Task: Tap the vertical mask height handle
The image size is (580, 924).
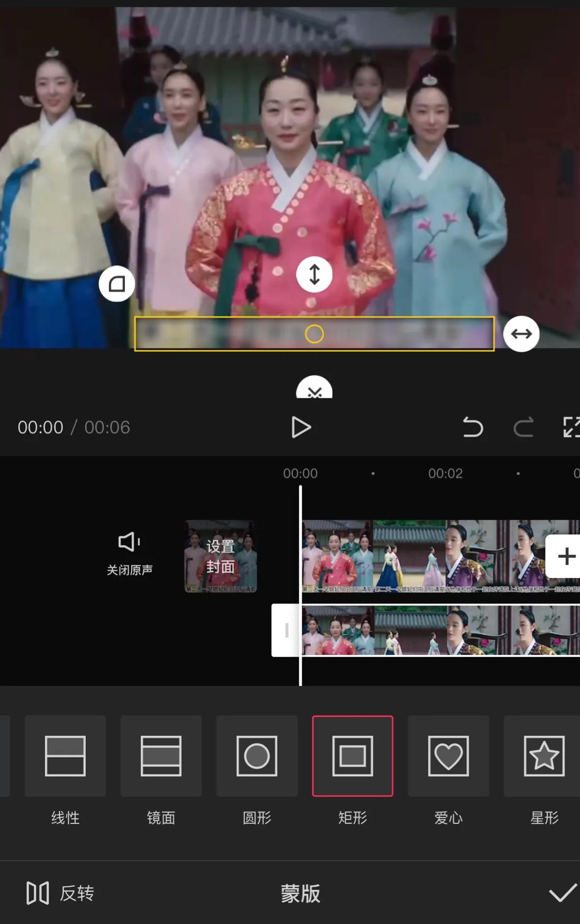Action: click(314, 274)
